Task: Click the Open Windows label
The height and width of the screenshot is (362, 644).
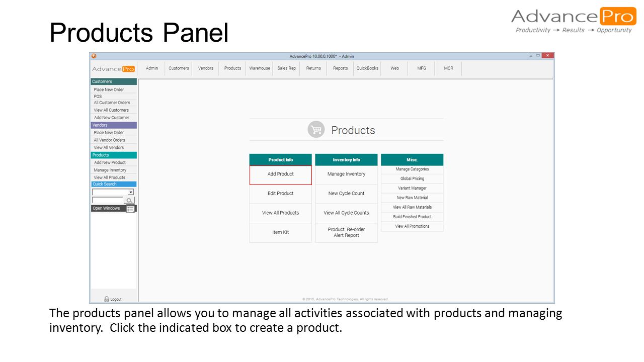Action: (x=107, y=209)
